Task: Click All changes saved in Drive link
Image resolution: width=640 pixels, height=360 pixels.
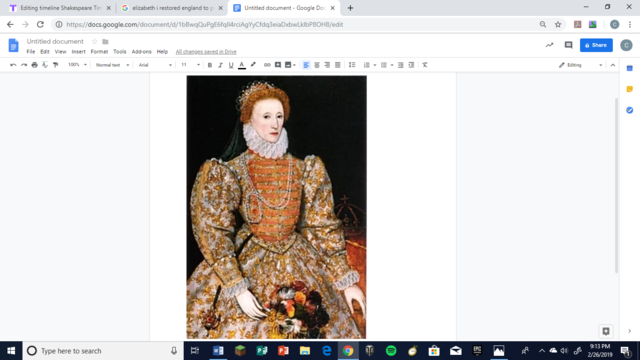Action: point(206,52)
